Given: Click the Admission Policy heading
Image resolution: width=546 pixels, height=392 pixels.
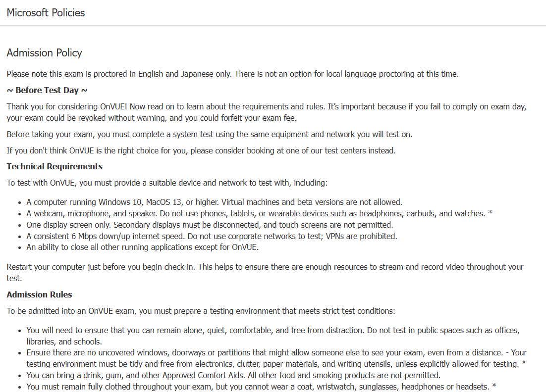Looking at the screenshot, I should coord(44,53).
